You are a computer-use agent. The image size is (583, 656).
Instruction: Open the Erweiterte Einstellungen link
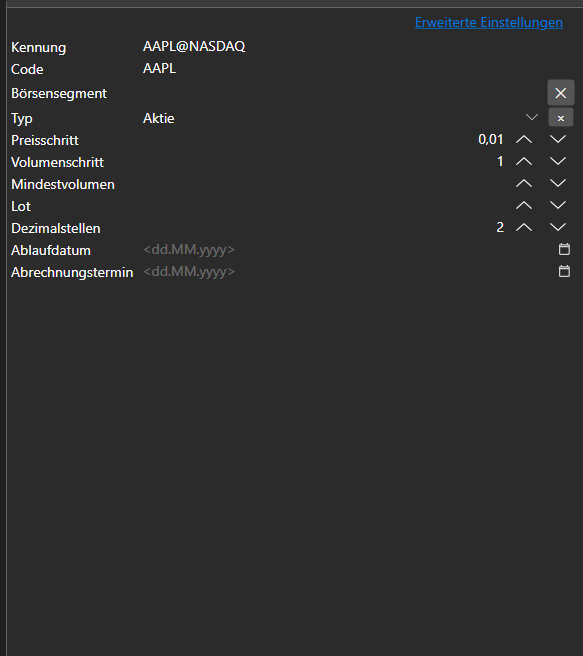[488, 22]
